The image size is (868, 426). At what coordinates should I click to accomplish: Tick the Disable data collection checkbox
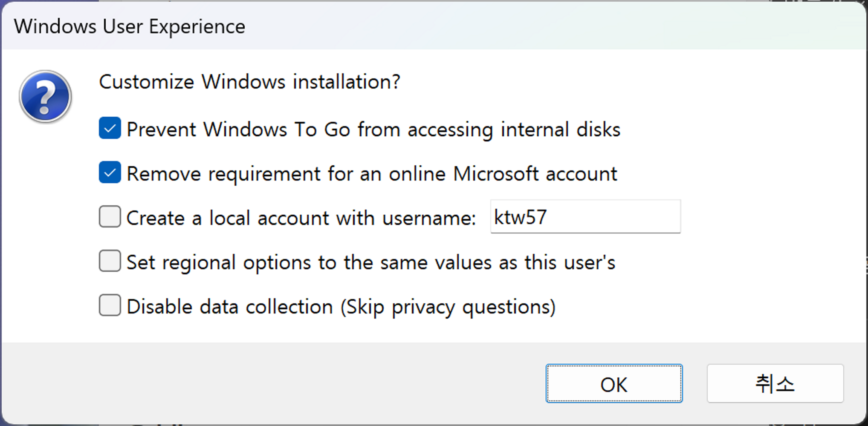[x=110, y=305]
